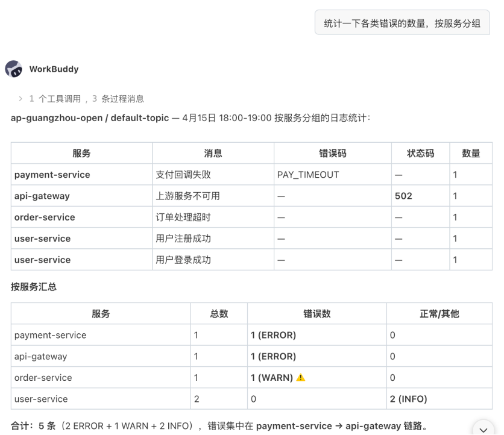This screenshot has height=435, width=504.
Task: Click the 1 (ERROR) cell for payment-service
Action: tap(317, 335)
